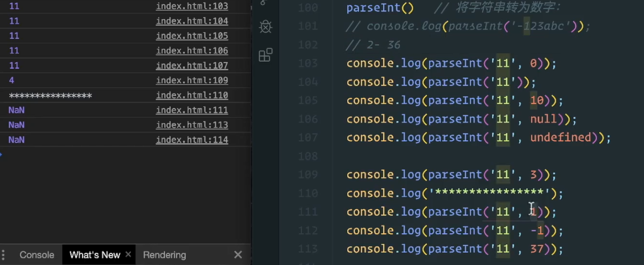
Task: Click radix 10 on line 105
Action: 537,101
